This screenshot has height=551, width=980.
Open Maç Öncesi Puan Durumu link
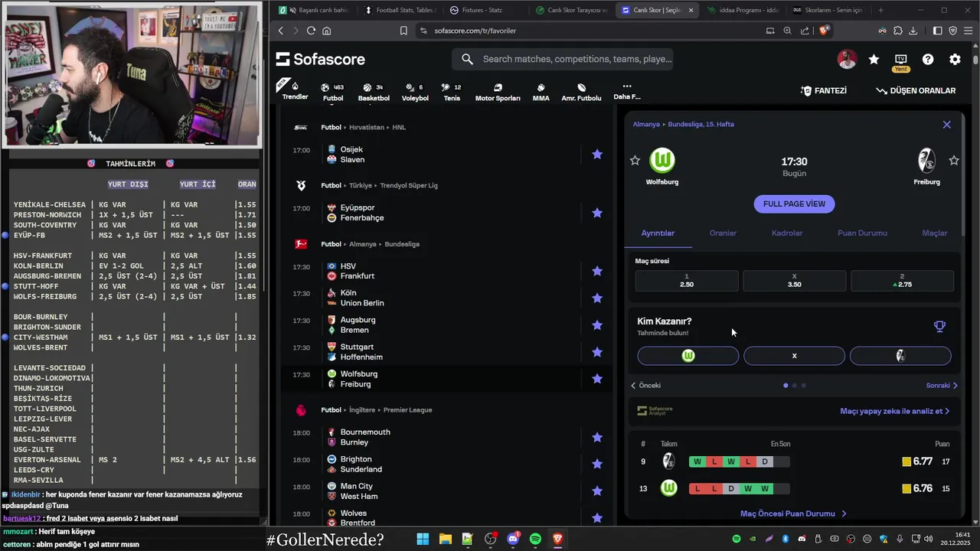tap(793, 514)
